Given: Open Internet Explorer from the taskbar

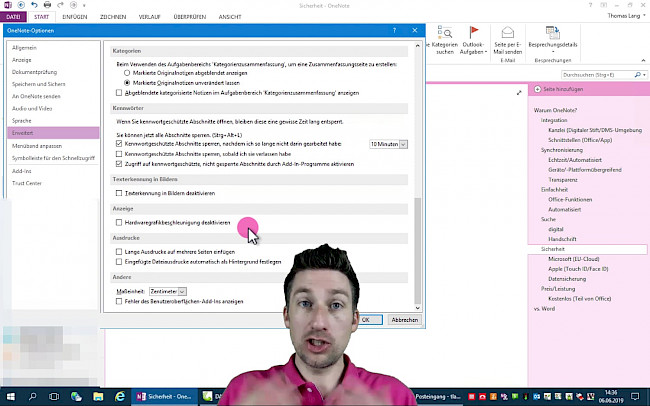Looking at the screenshot, I should click(x=120, y=396).
